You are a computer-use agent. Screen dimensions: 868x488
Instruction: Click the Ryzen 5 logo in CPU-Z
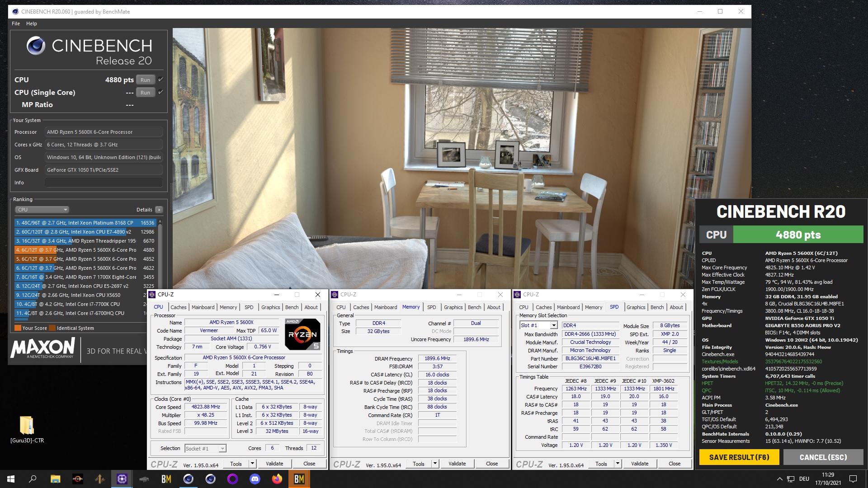coord(302,334)
